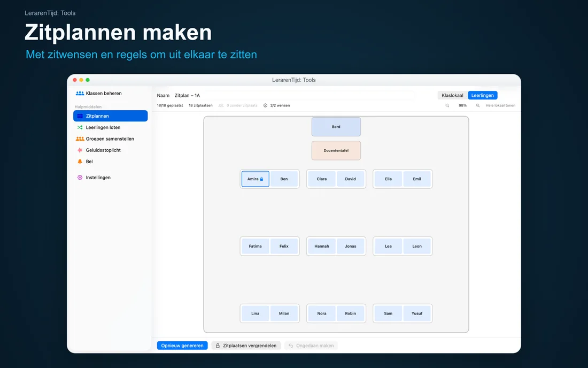588x368 pixels.
Task: Select Lina's seat
Action: (x=256, y=313)
